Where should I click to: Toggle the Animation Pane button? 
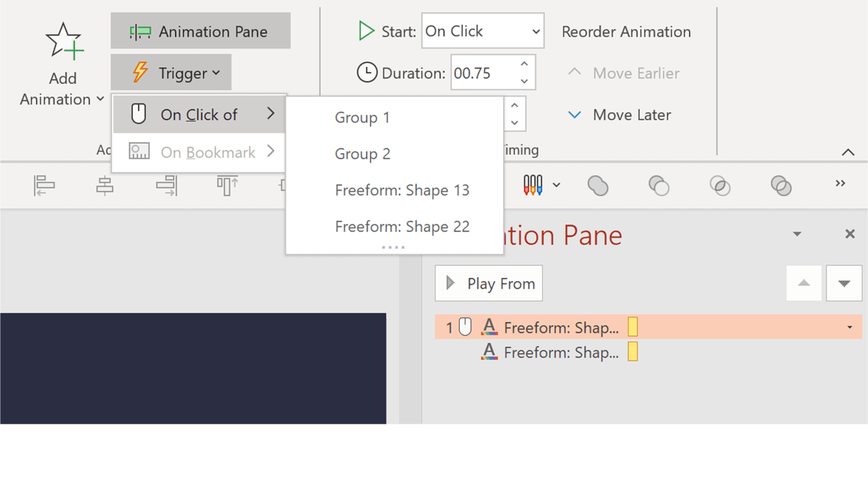point(201,31)
